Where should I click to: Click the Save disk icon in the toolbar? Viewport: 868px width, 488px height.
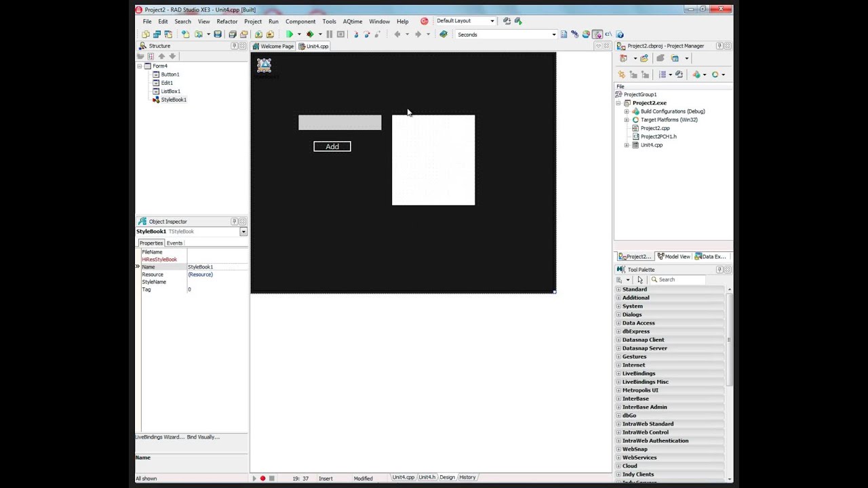218,34
